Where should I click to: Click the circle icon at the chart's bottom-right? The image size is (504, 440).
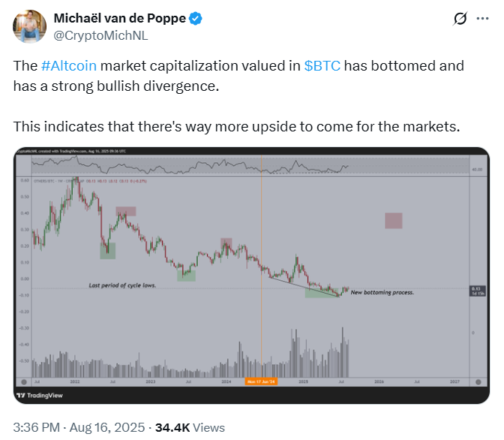(478, 382)
